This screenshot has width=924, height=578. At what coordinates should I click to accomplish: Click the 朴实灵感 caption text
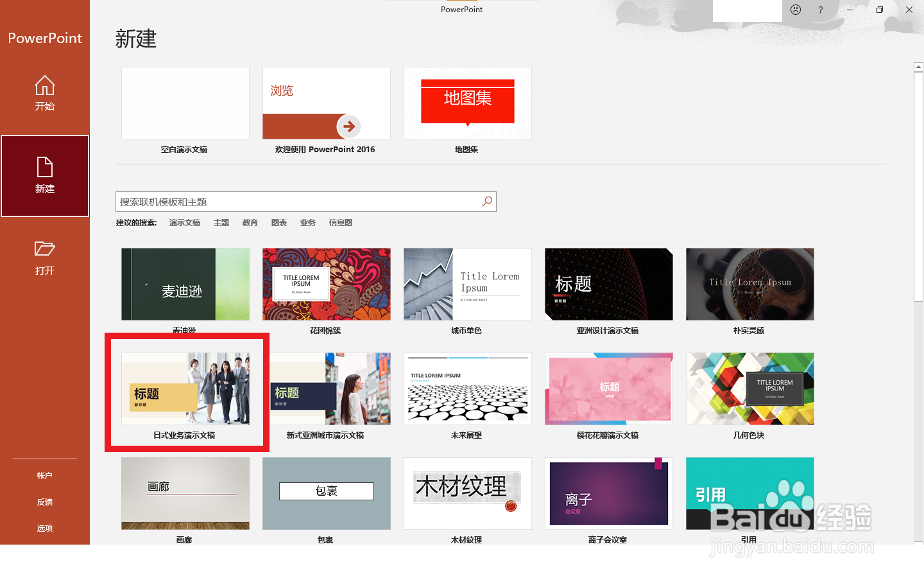pyautogui.click(x=749, y=331)
